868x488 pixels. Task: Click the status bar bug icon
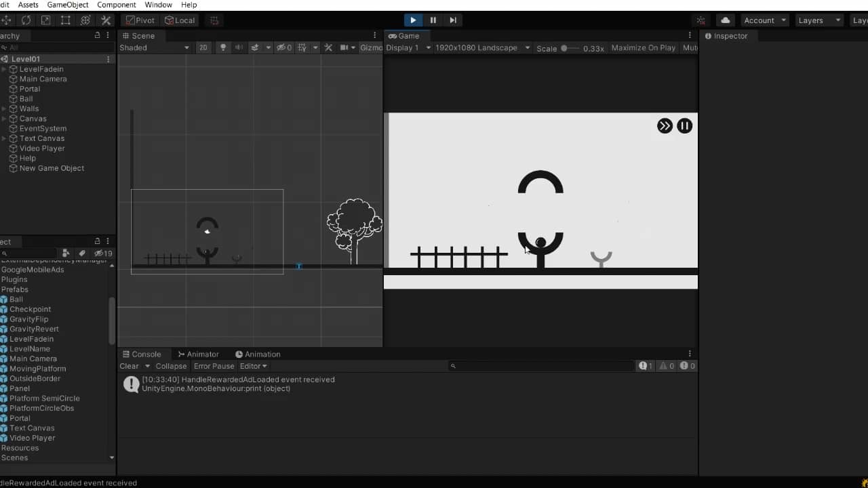pyautogui.click(x=864, y=483)
